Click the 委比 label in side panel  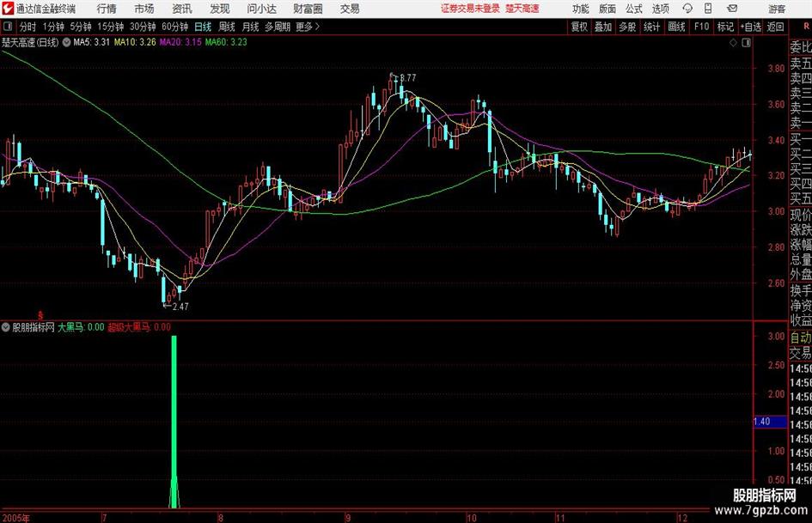tap(801, 47)
